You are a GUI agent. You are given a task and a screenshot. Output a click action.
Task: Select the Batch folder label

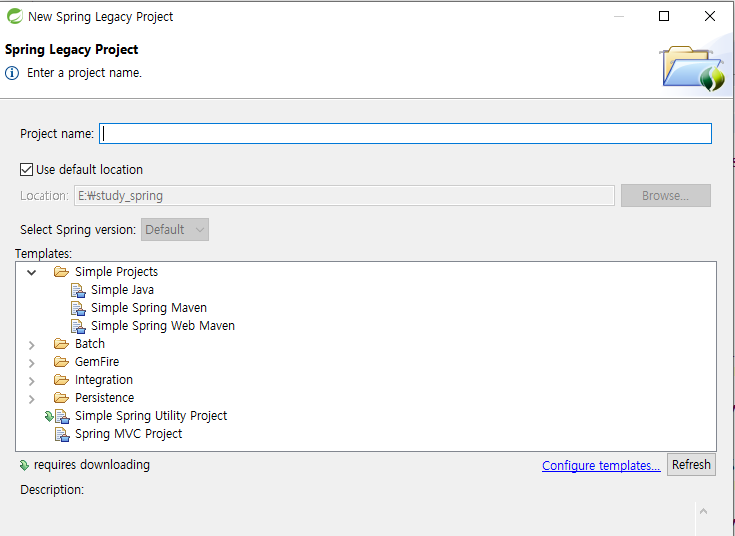coord(90,344)
